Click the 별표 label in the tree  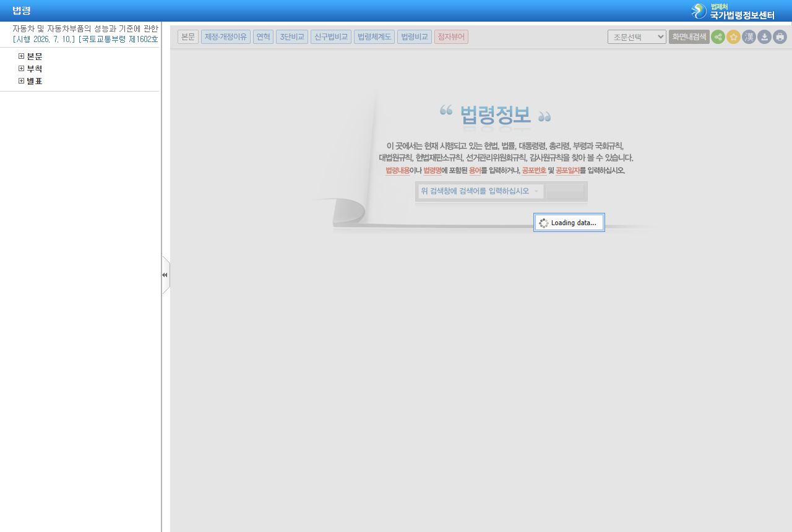coord(35,81)
